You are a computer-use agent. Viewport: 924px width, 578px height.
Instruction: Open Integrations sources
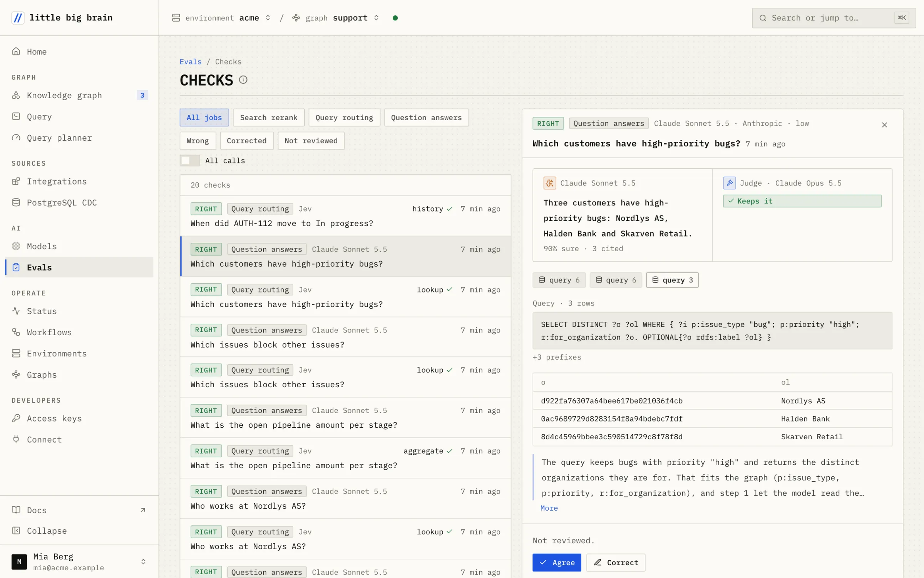79,181
